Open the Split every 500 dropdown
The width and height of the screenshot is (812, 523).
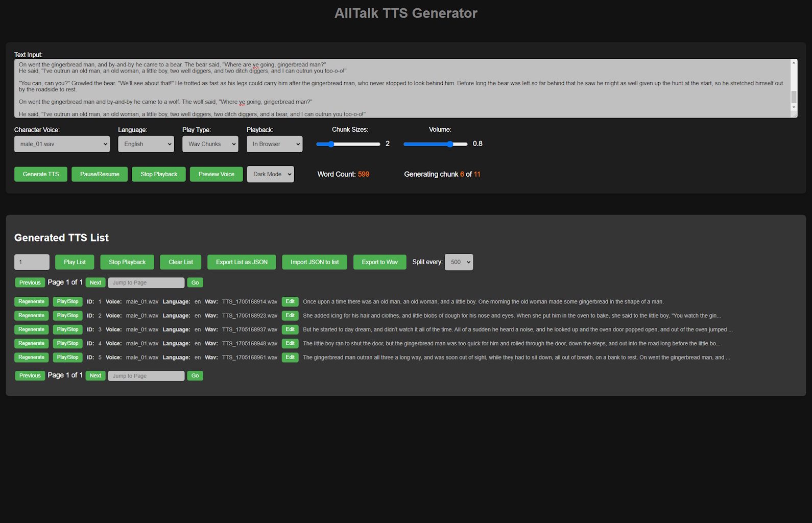click(x=459, y=262)
